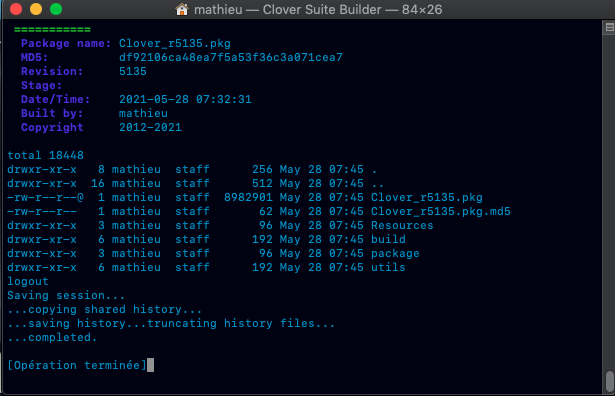Click the Resources directory name
The width and height of the screenshot is (615, 396).
pos(402,225)
